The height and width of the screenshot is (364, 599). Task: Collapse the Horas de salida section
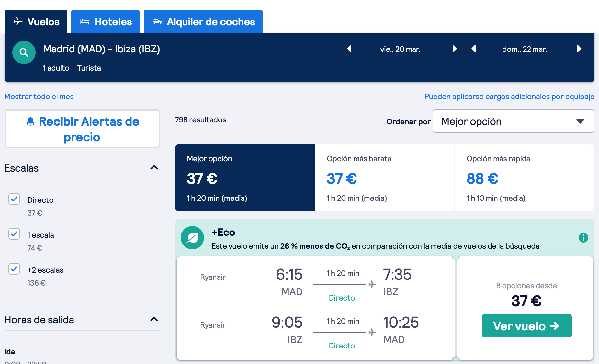tap(154, 319)
